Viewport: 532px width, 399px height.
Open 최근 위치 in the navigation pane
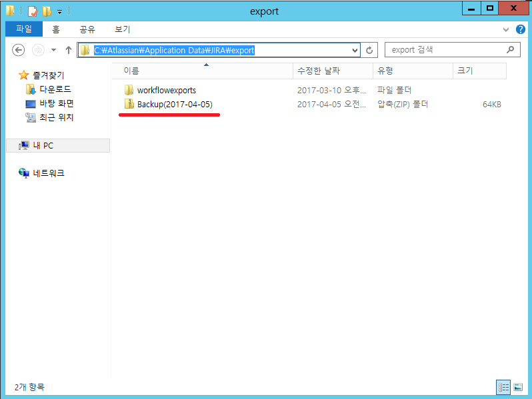point(56,117)
